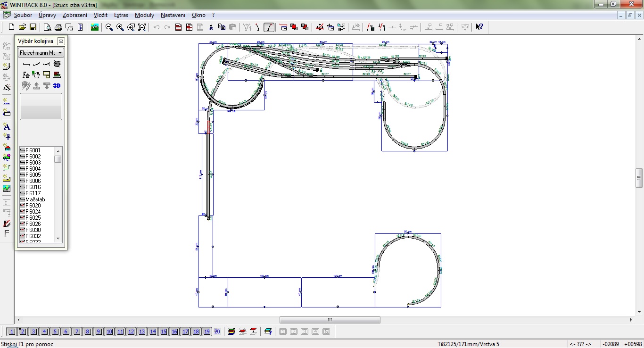Open the Moduly menu
The height and width of the screenshot is (348, 644).
[144, 15]
